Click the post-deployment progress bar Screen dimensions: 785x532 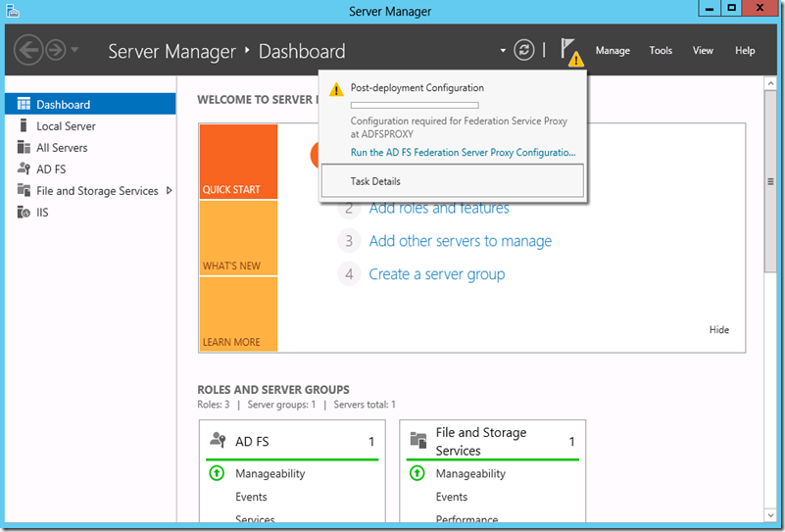tap(415, 105)
